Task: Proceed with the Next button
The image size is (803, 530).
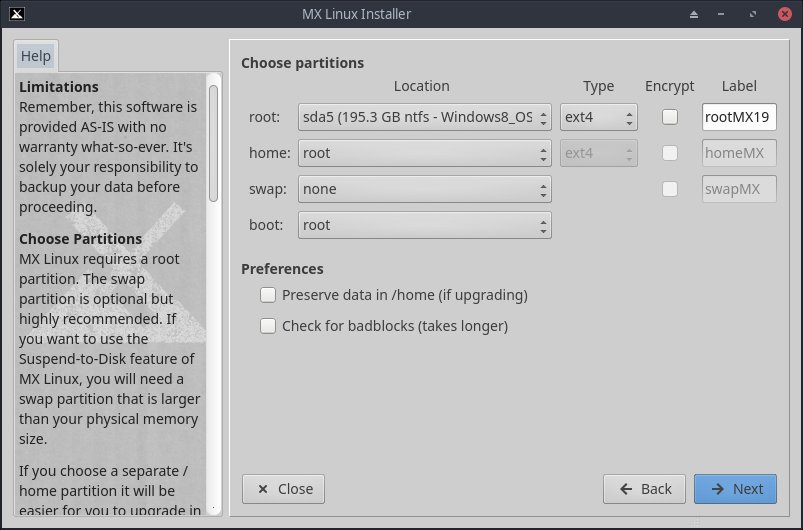Action: [735, 489]
